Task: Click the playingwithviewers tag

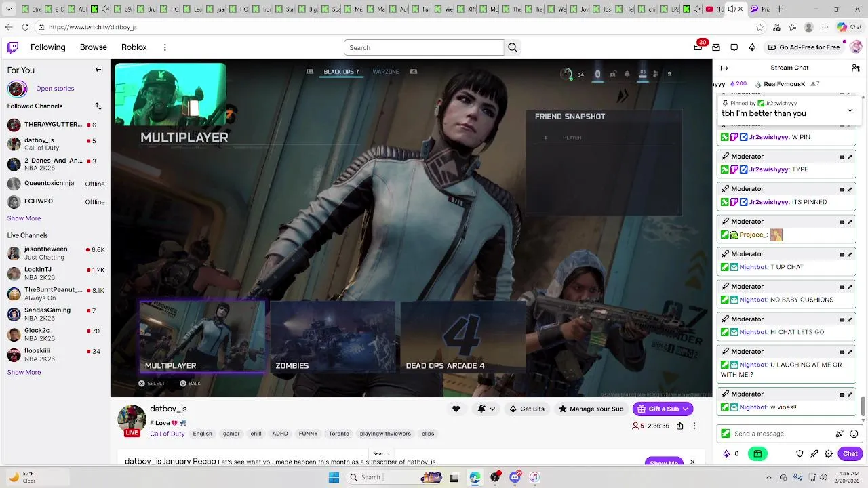Action: coord(385,434)
